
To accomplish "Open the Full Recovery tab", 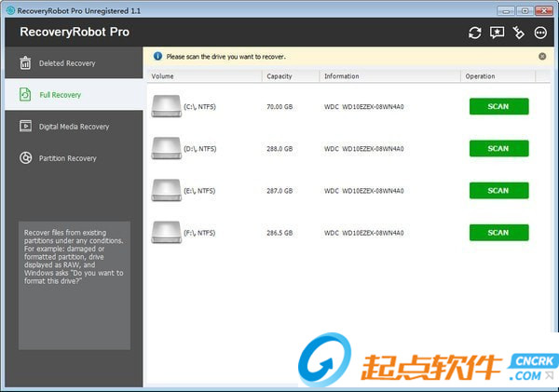I will tap(74, 94).
